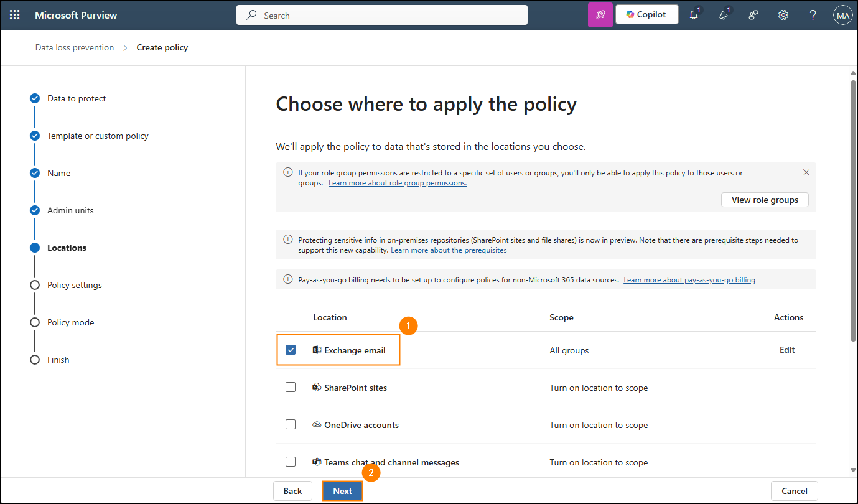Go to Data loss prevention breadcrumb
Screen dimensions: 858x504
tap(75, 47)
